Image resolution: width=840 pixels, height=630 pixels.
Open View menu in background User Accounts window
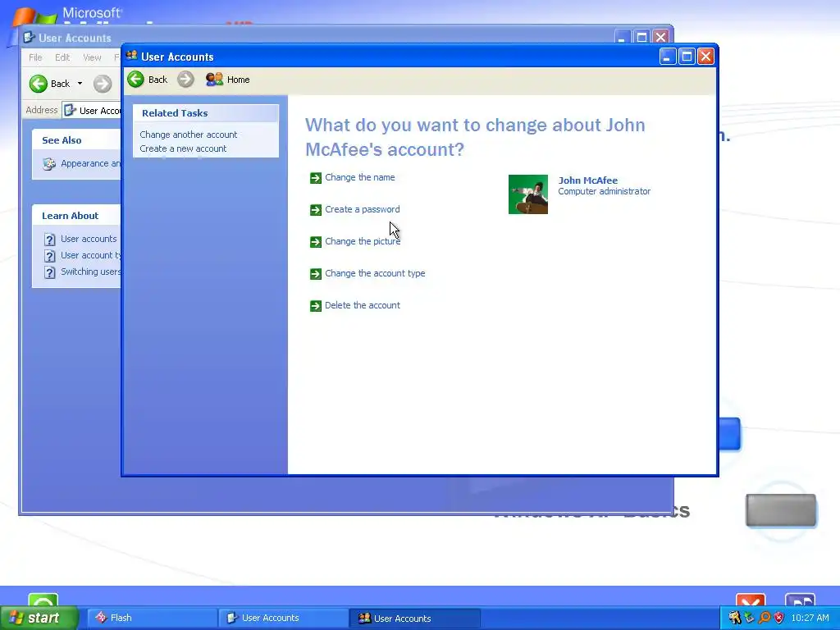92,57
